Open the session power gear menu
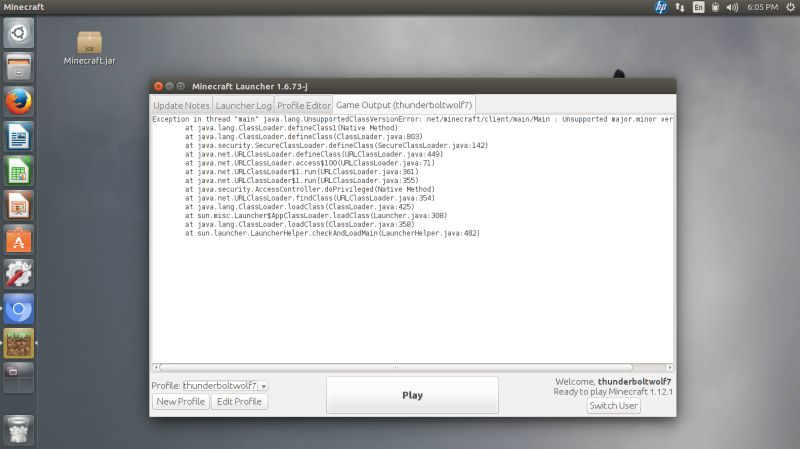Screen dimensions: 800x449 [x=790, y=7]
